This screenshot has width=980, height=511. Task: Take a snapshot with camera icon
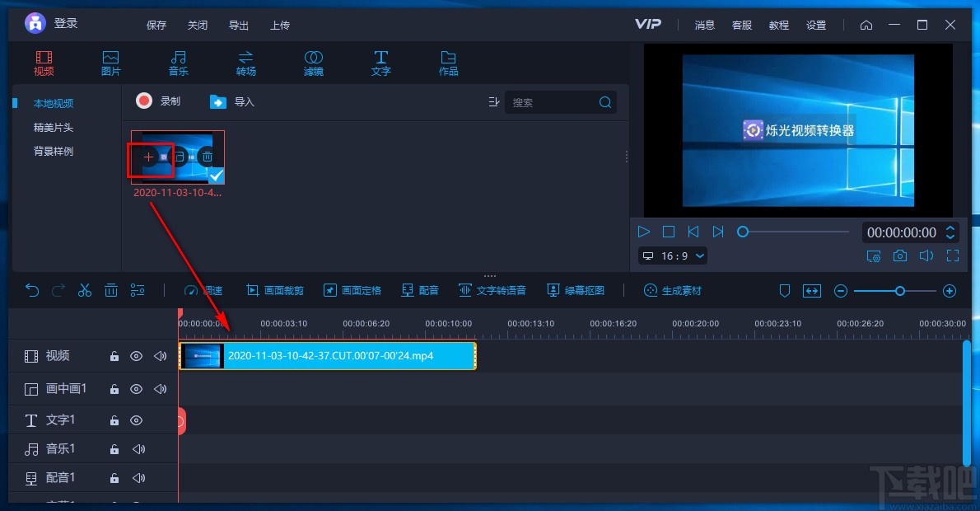tap(899, 255)
